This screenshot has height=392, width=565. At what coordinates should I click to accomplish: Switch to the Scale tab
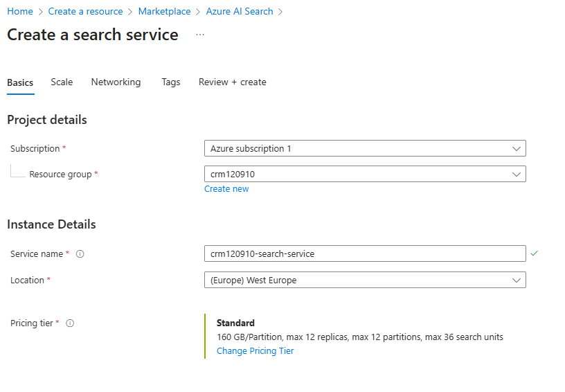[x=62, y=82]
